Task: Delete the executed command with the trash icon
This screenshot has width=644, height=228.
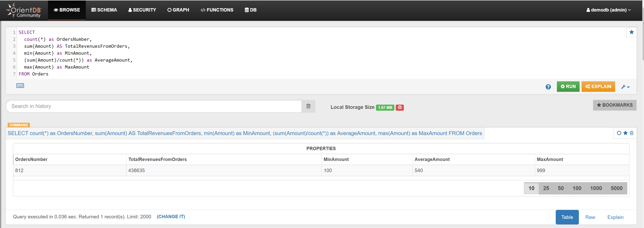Action: (631, 133)
